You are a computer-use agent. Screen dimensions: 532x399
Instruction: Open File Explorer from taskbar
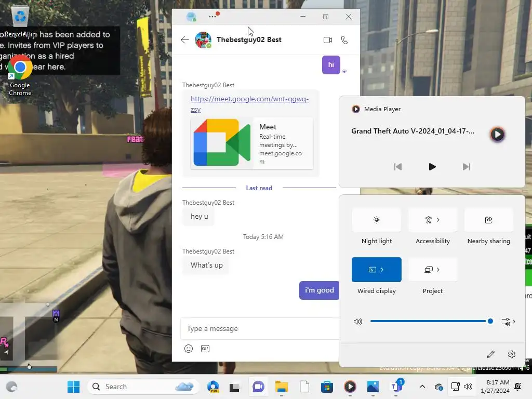coord(281,387)
